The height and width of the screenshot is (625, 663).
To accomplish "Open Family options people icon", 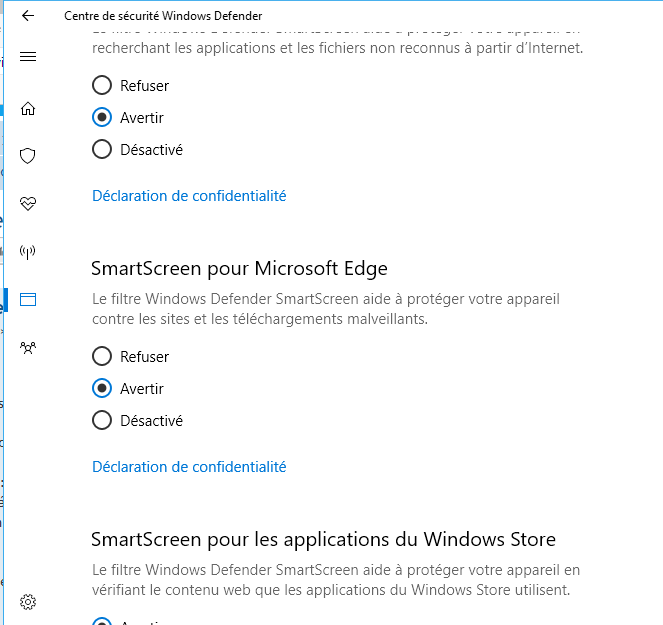I will [x=28, y=348].
